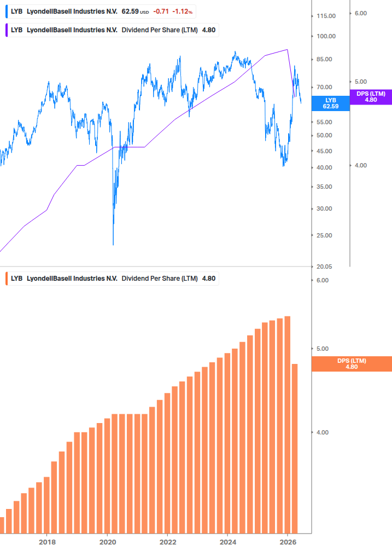
Task: Open the orange Dividend Per Share (LTM) legend
Action: pyautogui.click(x=112, y=279)
